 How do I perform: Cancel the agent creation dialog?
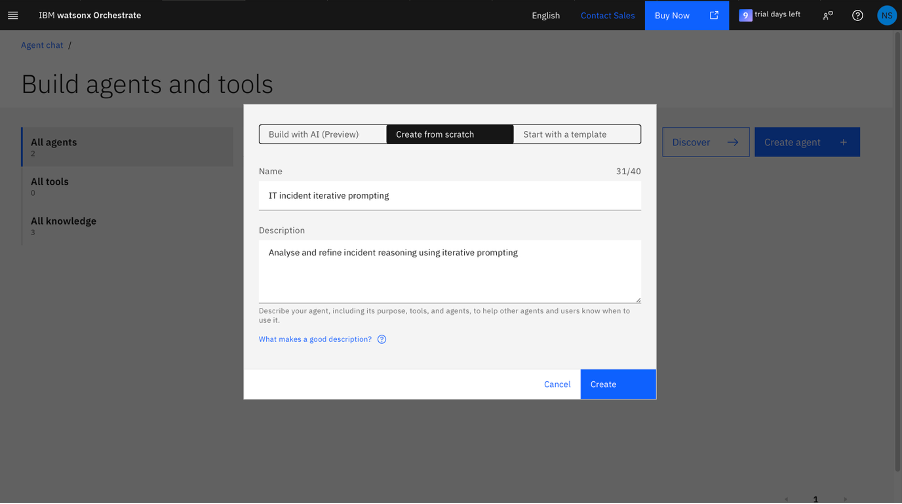[557, 384]
